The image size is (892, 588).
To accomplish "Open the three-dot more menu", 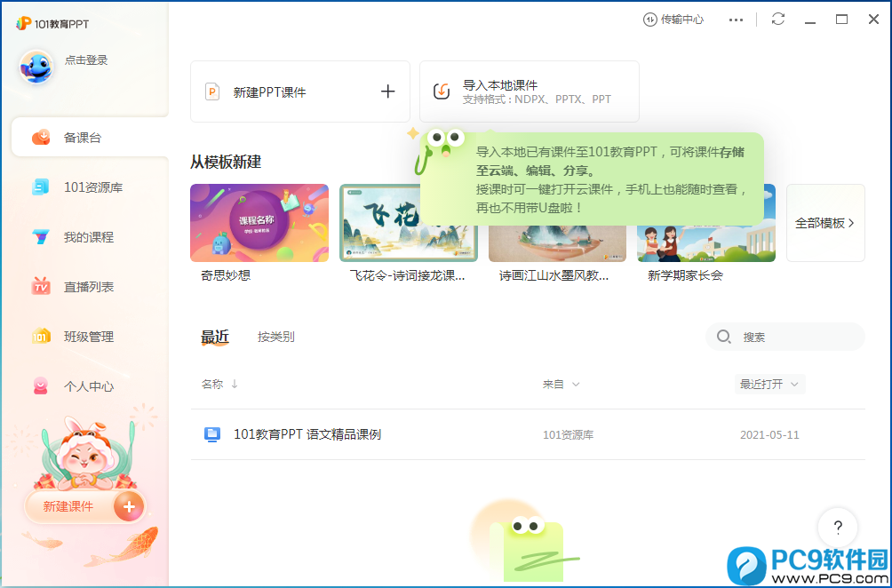I will (x=737, y=20).
